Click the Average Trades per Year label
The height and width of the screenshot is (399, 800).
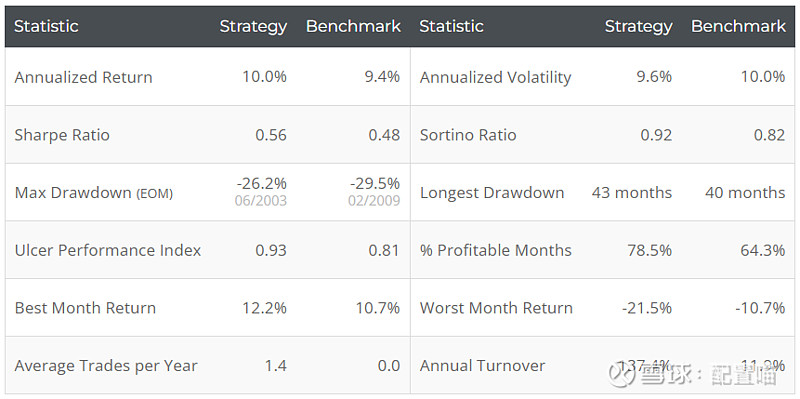(x=106, y=366)
